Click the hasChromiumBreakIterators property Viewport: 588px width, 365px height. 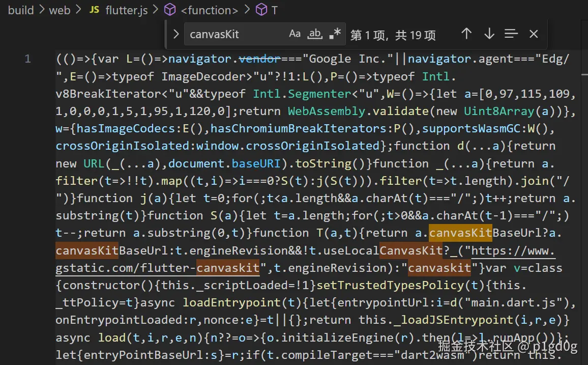pos(299,129)
